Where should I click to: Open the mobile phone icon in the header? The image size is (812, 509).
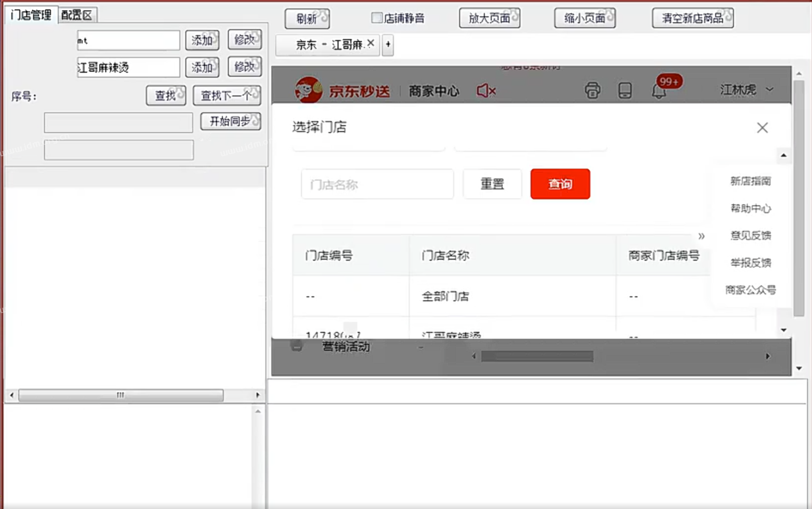click(x=625, y=91)
